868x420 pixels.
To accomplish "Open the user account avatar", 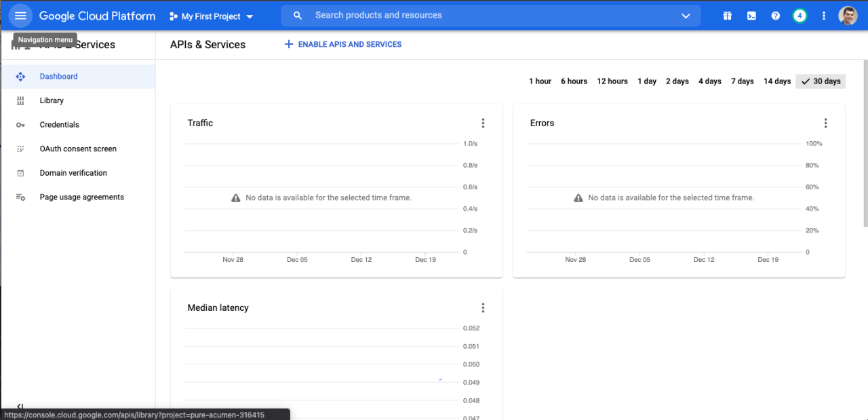I will pyautogui.click(x=848, y=16).
